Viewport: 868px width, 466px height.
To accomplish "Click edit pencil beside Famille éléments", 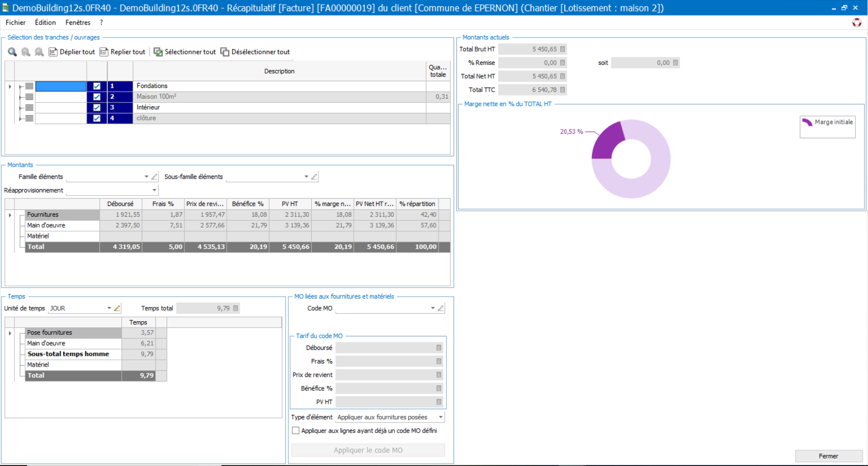I will 155,177.
